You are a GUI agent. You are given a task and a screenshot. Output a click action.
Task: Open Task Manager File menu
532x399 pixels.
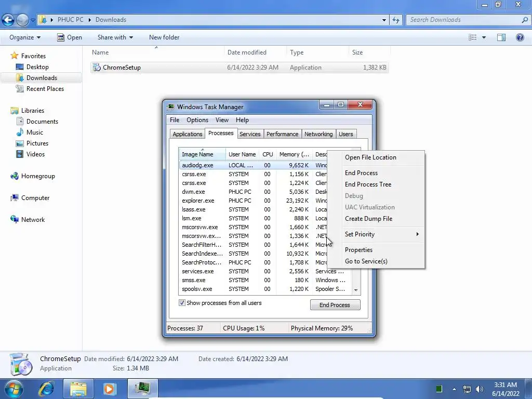pos(175,120)
